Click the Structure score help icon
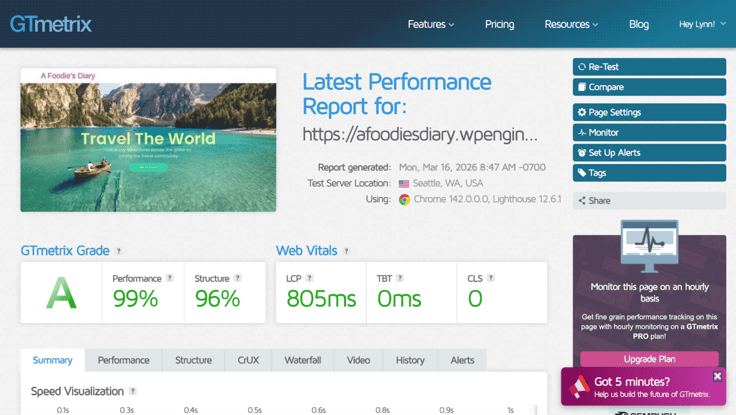Screen dimensions: 736x415 238,278
